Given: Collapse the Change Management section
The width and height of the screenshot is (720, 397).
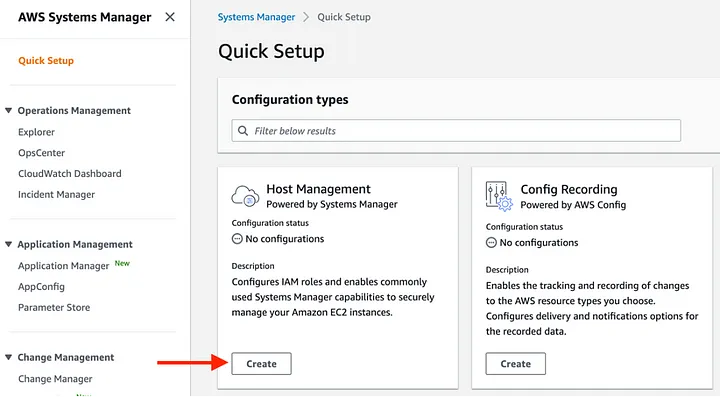Looking at the screenshot, I should pyautogui.click(x=8, y=357).
